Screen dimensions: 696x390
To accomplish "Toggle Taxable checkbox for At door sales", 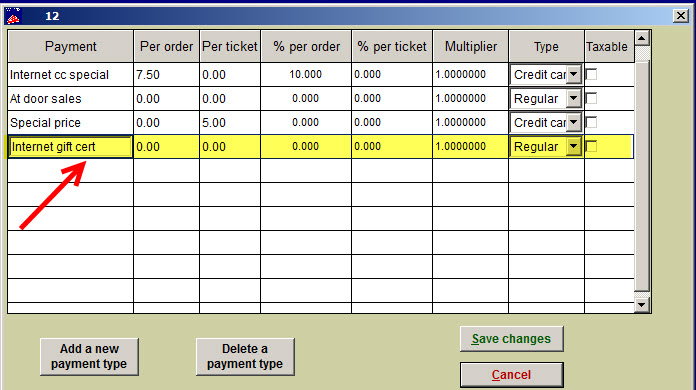I will pos(591,98).
